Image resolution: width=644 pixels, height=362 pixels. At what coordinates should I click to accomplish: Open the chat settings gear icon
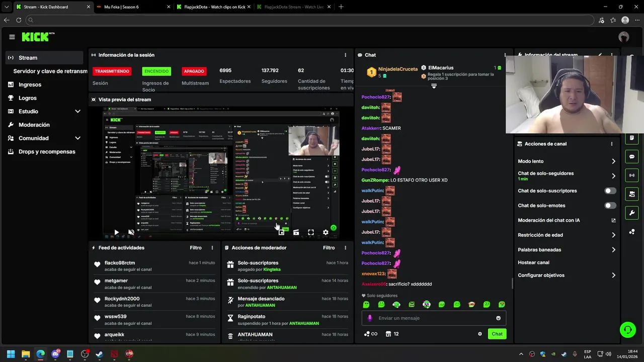click(x=480, y=334)
